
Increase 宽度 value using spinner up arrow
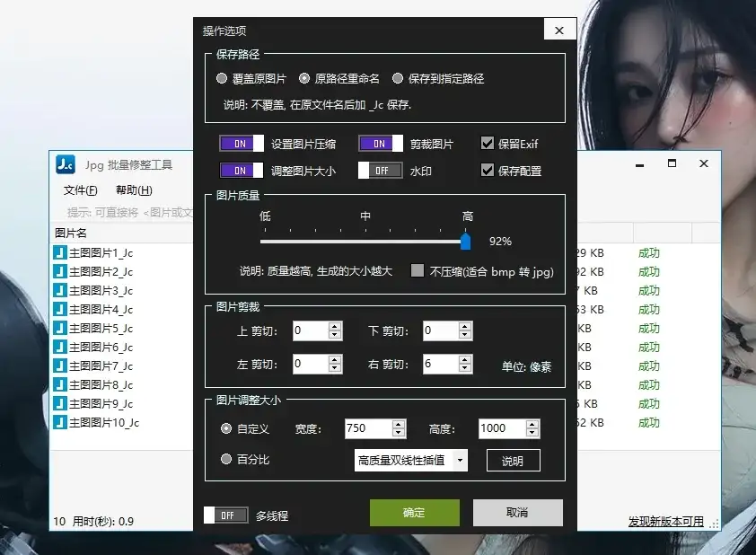[x=398, y=424]
